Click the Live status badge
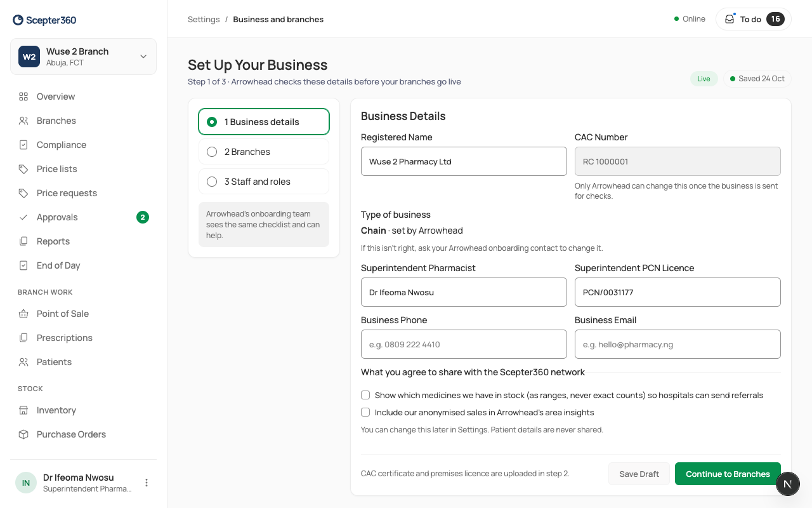812x508 pixels. pos(704,79)
